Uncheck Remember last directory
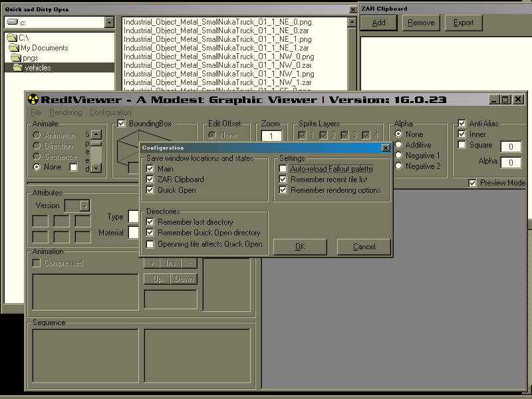Screen dimensions: 532x399 click(x=150, y=222)
